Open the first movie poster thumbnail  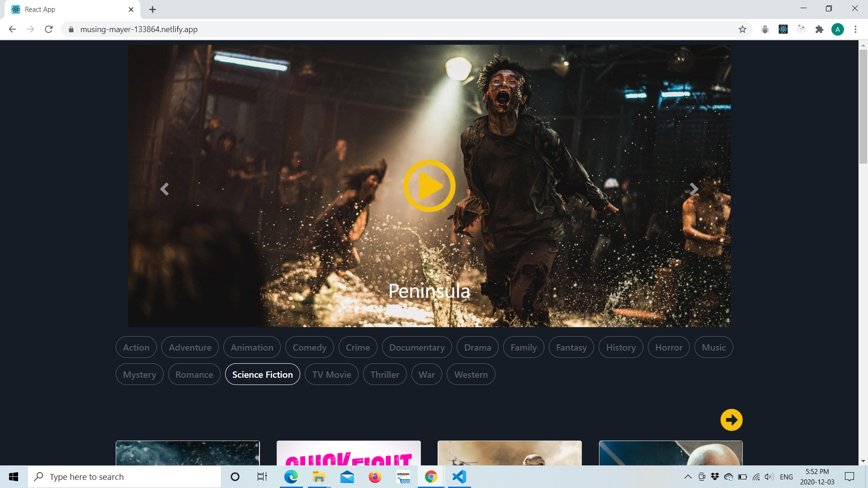[x=188, y=453]
